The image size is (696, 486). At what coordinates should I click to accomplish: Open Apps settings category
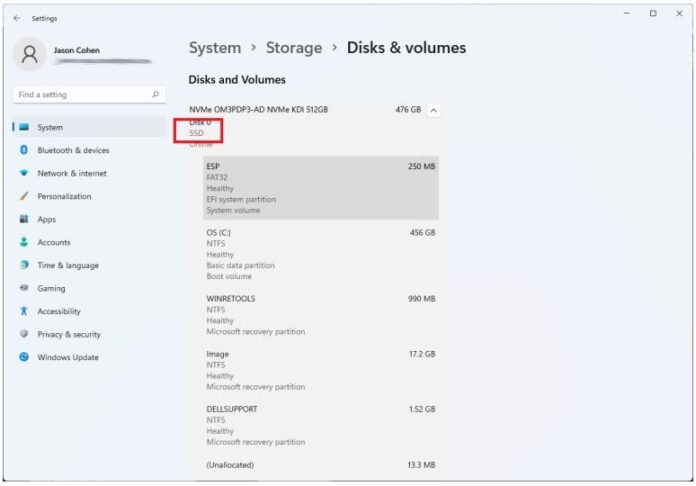pyautogui.click(x=89, y=219)
